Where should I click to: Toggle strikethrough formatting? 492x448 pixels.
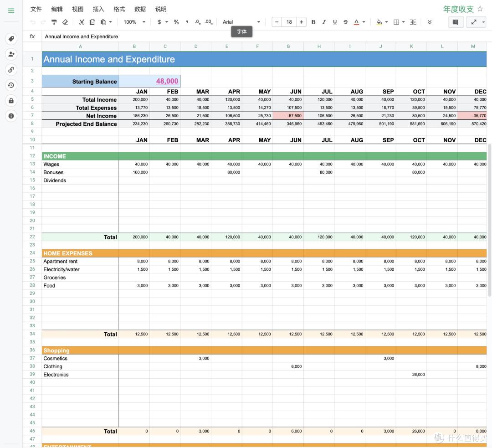[345, 22]
